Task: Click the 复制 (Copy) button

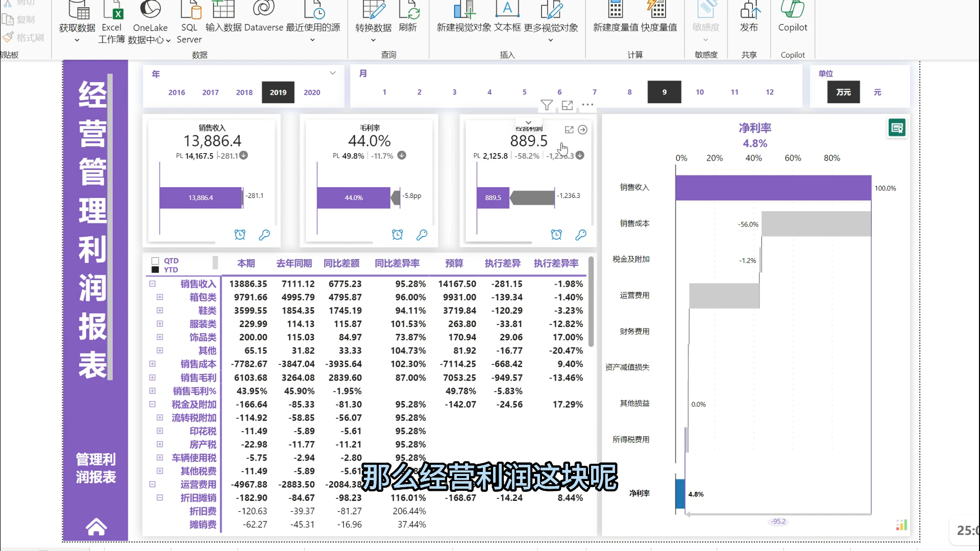Action: 19,19
